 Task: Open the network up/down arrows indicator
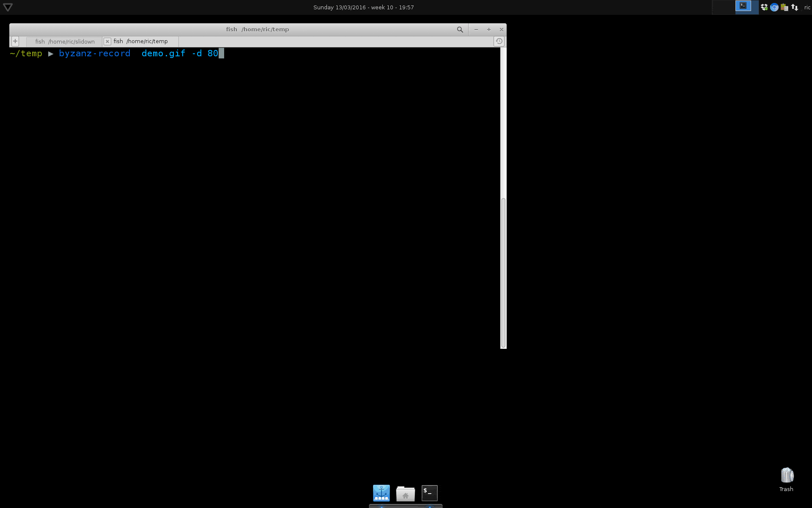tap(795, 7)
